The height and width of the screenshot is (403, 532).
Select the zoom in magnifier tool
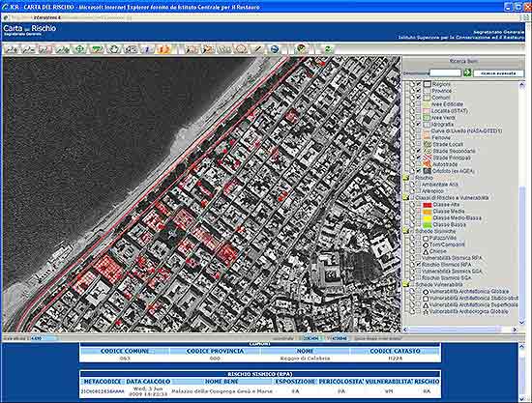[12, 49]
